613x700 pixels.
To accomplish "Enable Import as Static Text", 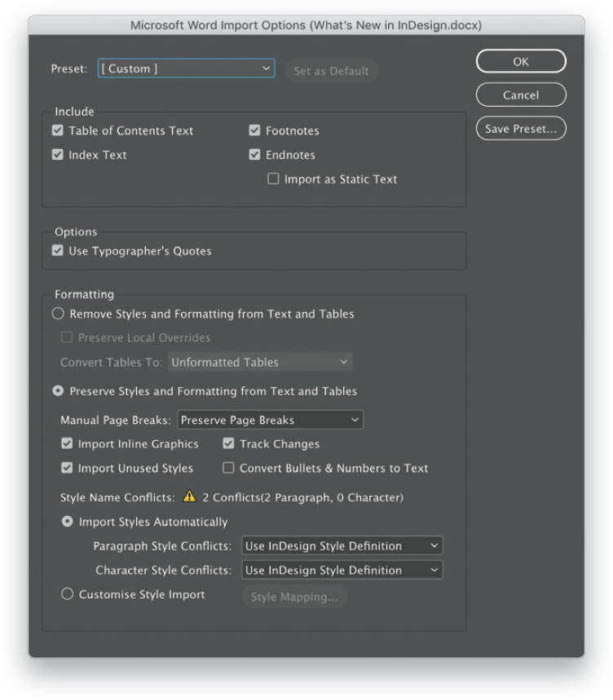I will pos(273,179).
